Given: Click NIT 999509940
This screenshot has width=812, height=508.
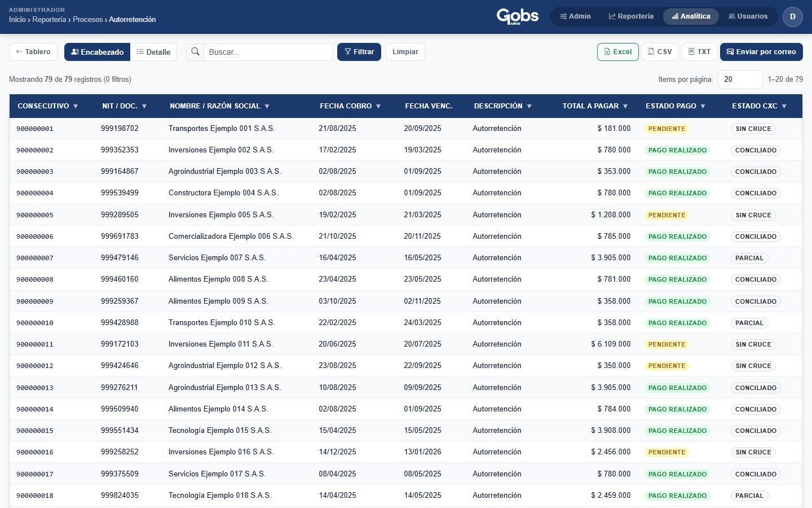Looking at the screenshot, I should pos(120,409).
